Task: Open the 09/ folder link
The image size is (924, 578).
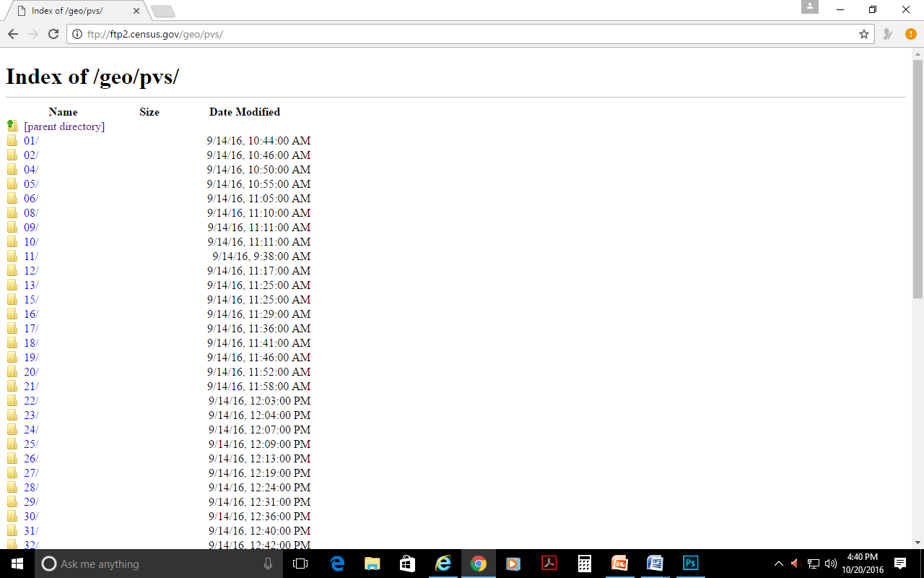Action: point(31,228)
